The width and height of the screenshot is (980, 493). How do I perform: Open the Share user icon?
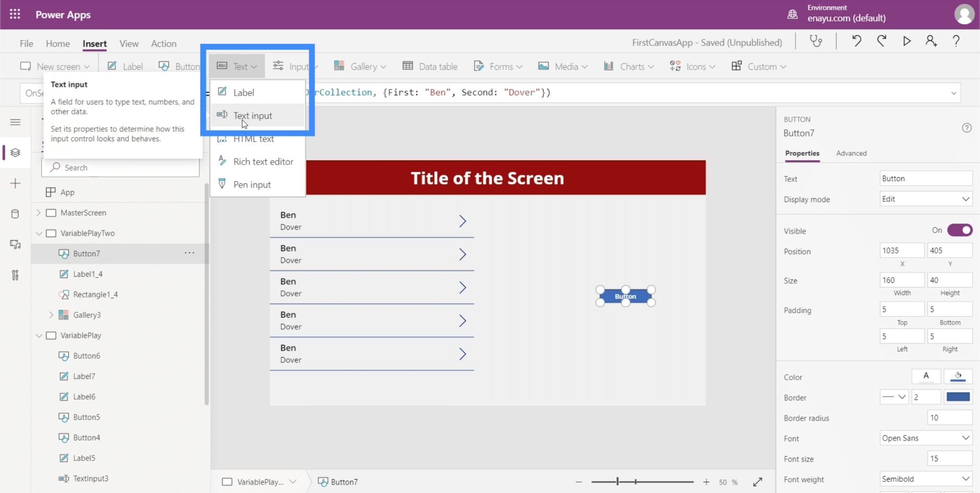[931, 41]
